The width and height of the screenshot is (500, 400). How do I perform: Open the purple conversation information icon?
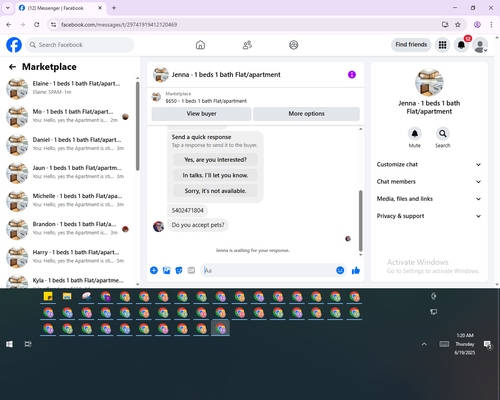(x=352, y=75)
